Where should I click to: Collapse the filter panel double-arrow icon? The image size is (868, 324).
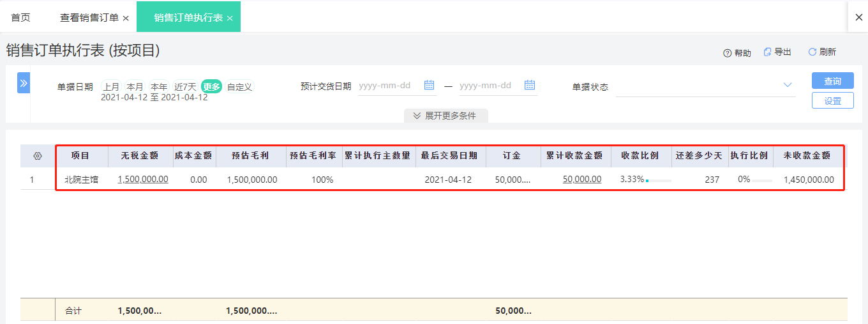pos(24,83)
